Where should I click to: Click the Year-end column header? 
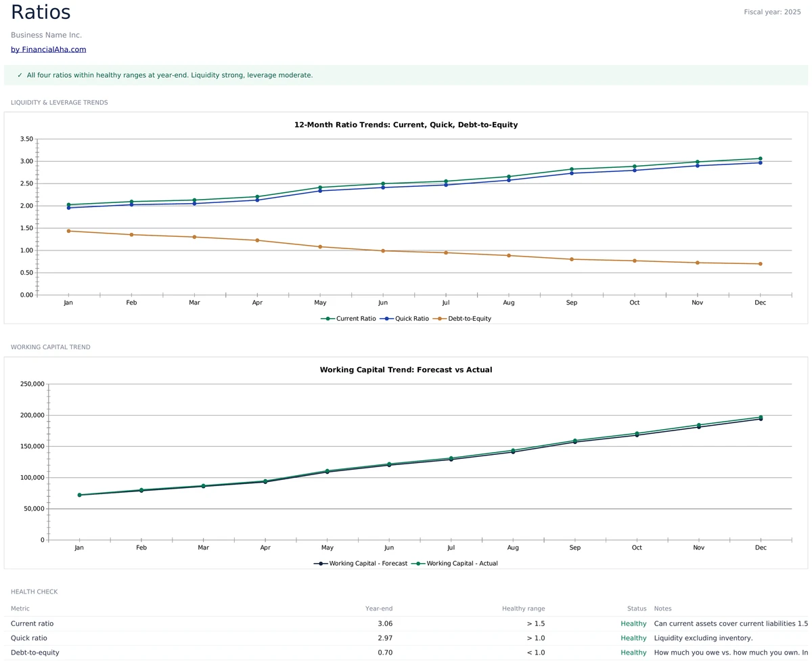[379, 609]
